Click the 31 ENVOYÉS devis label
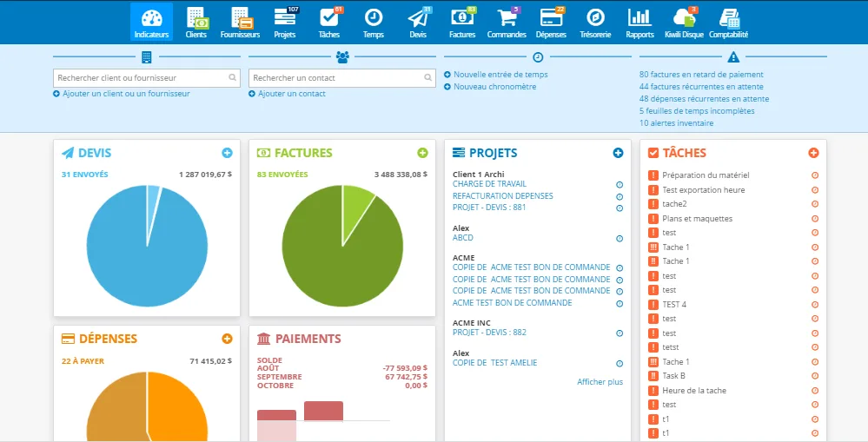Screen dimensions: 868x442 pos(84,175)
